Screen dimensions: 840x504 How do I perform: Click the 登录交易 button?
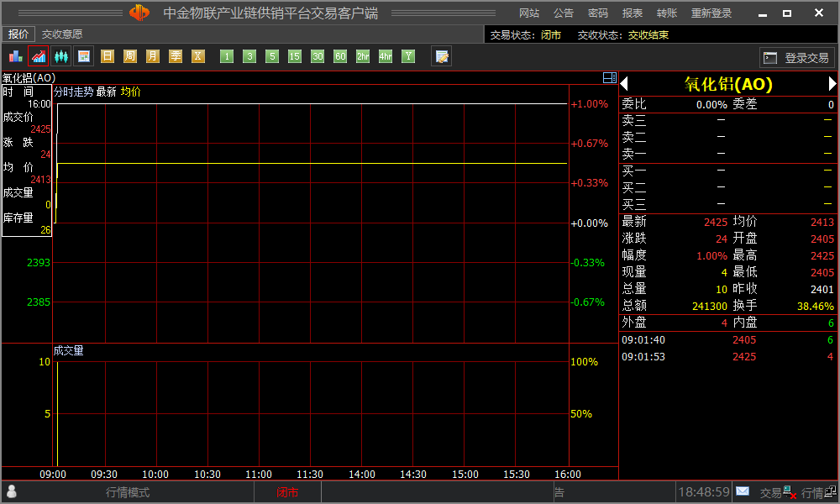796,57
